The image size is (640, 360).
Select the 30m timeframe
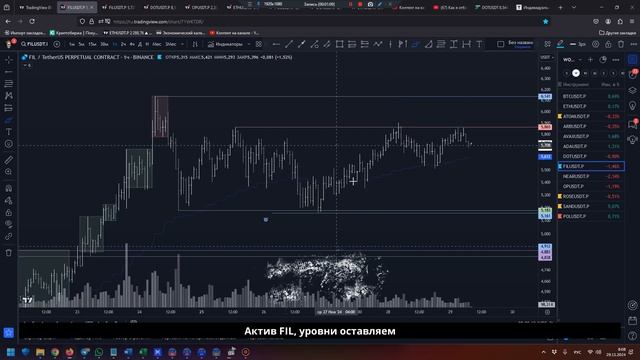tap(104, 44)
